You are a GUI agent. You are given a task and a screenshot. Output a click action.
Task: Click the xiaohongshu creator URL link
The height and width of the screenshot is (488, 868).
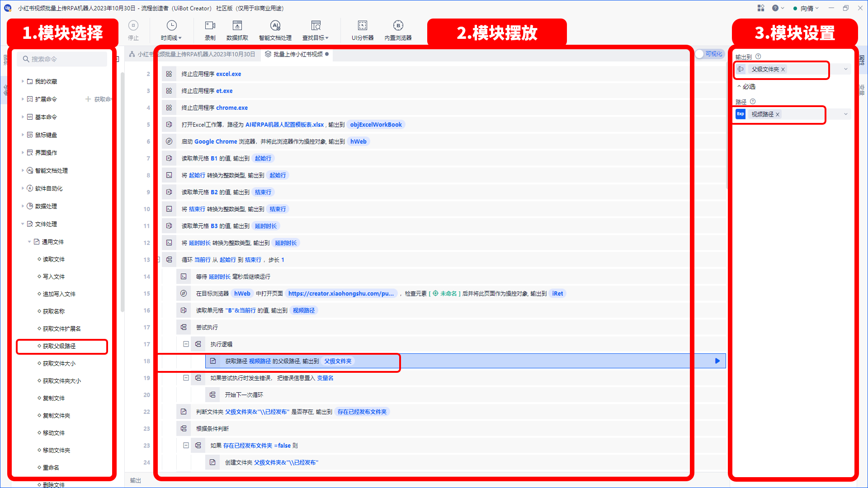[x=341, y=294]
